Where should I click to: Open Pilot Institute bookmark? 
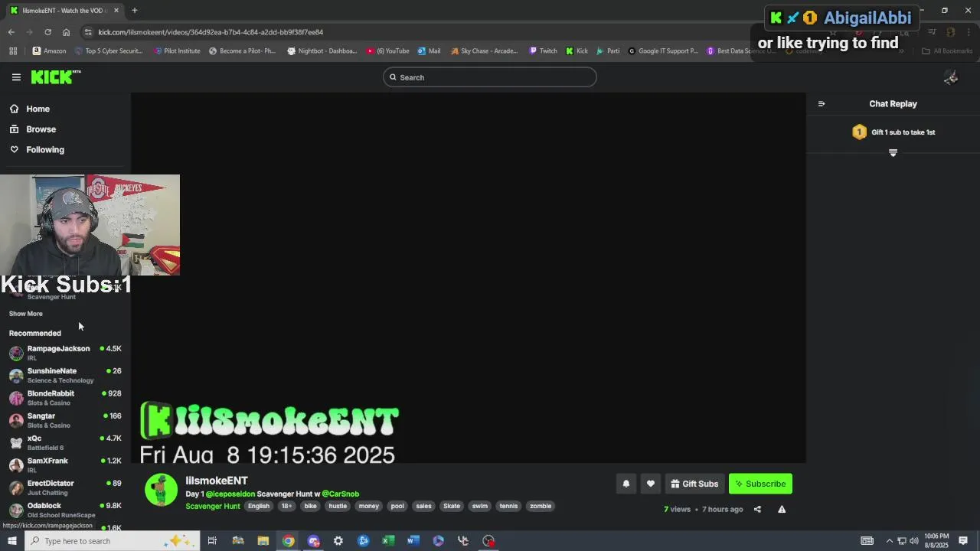point(177,51)
